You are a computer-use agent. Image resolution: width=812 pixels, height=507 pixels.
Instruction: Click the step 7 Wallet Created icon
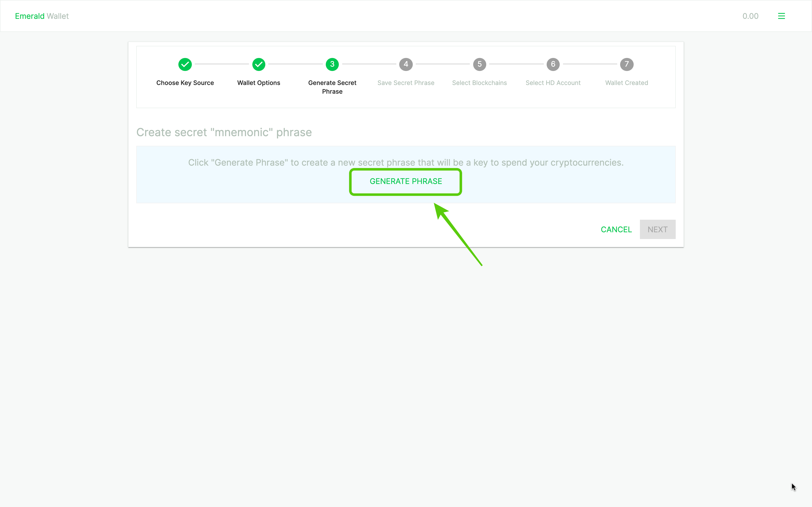point(626,64)
